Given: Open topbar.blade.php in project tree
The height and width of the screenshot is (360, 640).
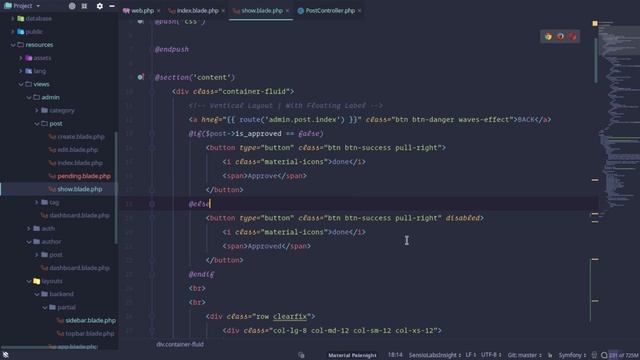Looking at the screenshot, I should point(90,333).
